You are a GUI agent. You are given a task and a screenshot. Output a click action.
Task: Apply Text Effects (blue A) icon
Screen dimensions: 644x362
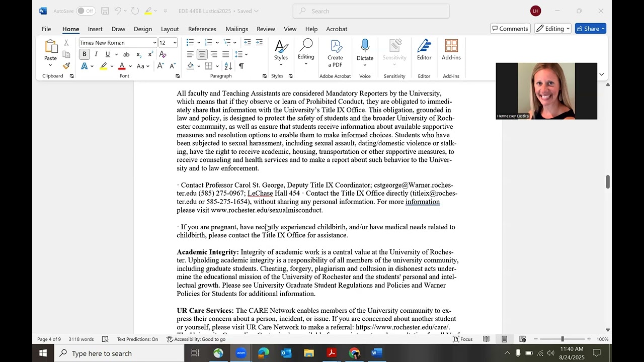[x=84, y=66]
